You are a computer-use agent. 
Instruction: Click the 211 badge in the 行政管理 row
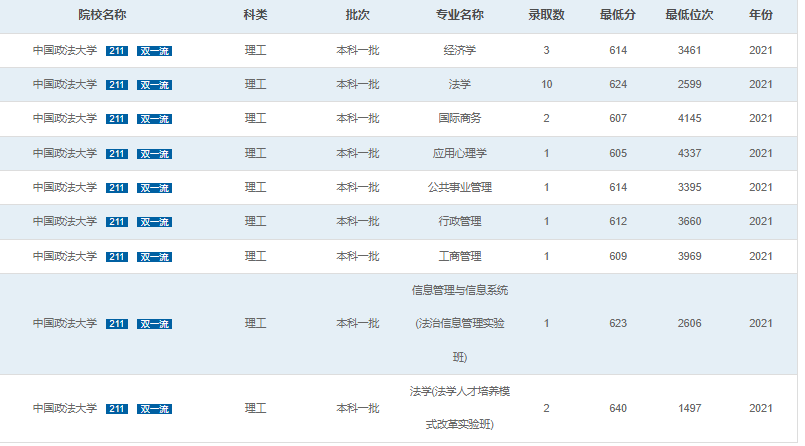(117, 222)
